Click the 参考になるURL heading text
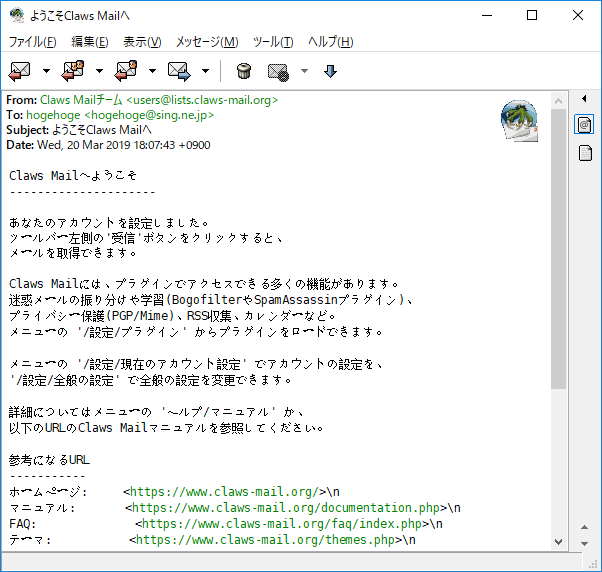The image size is (602, 572). coord(49,460)
